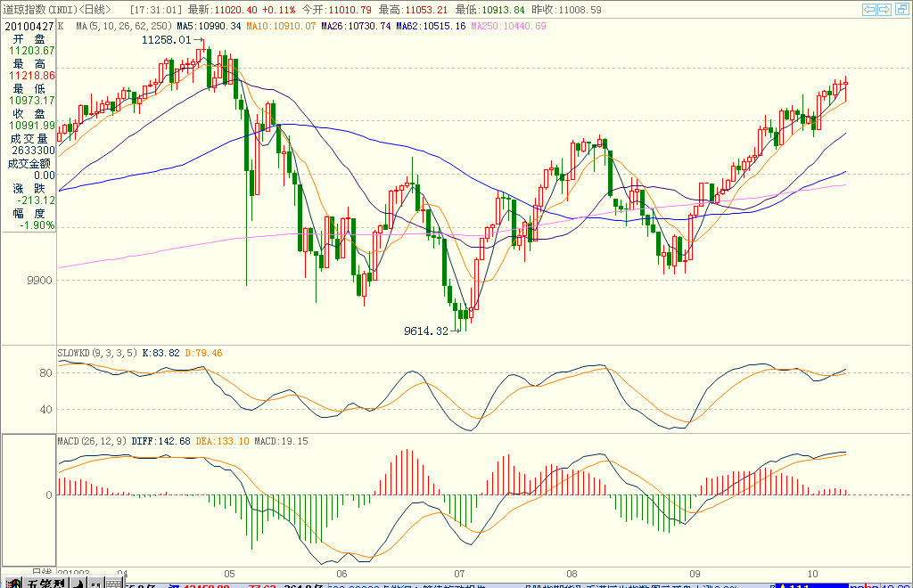This screenshot has height=588, width=913.
Task: Click the K:83.82 value in SLOWKD panel
Action: 160,353
